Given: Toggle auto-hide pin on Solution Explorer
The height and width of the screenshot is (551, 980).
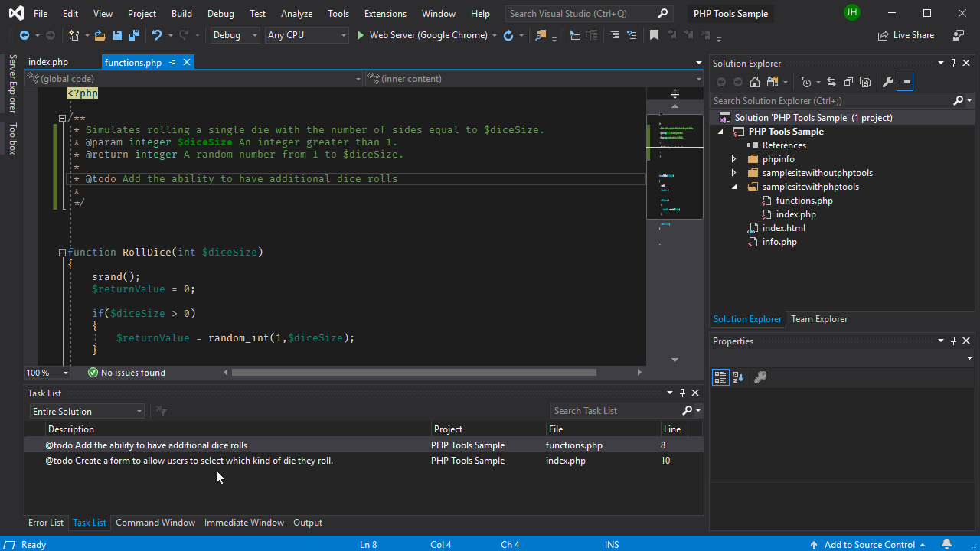Looking at the screenshot, I should [953, 63].
